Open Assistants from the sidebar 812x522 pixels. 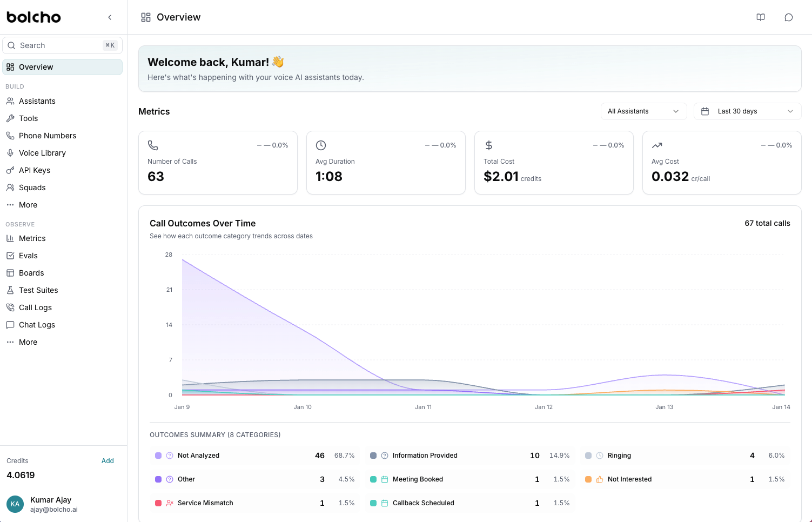coord(62,101)
